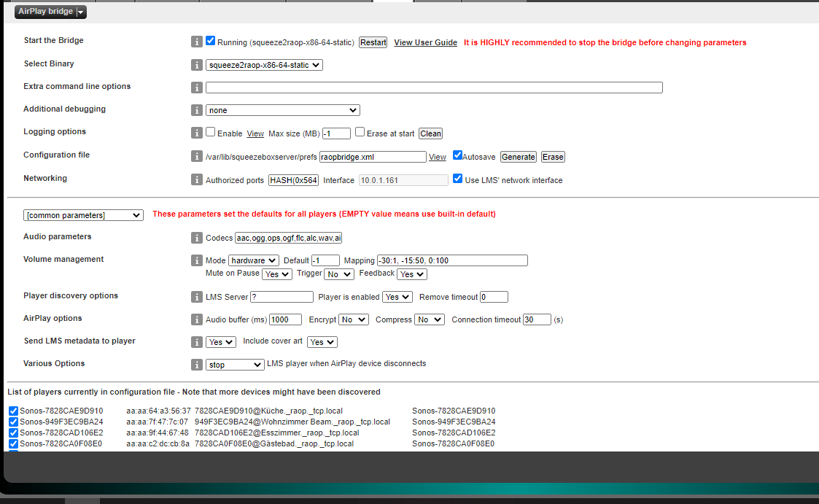Click info icon for Networking
This screenshot has height=504, width=819.
click(x=196, y=179)
